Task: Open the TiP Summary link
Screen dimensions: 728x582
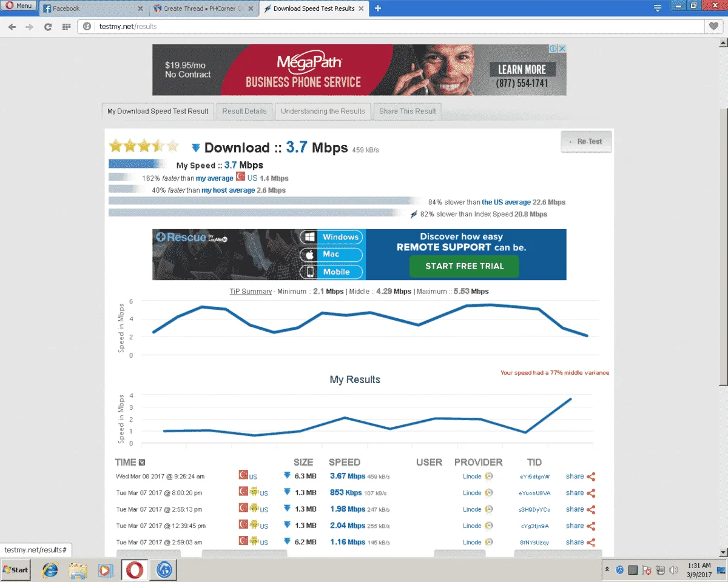Action: tap(251, 292)
